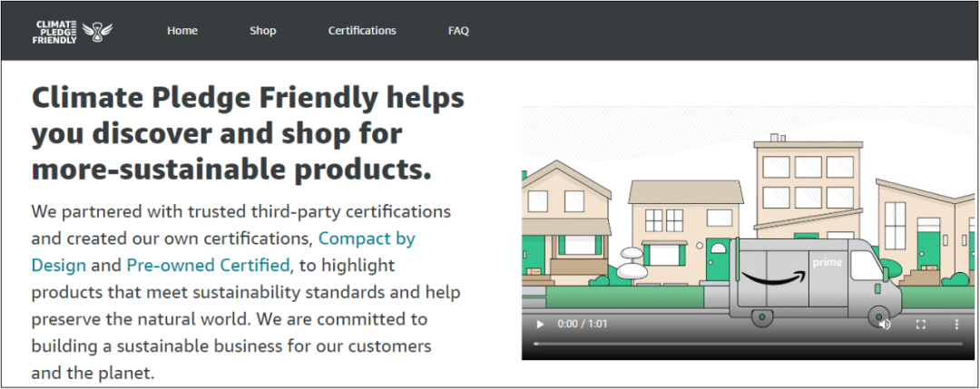
Task: Click the video thumbnail with houses
Action: point(748,233)
